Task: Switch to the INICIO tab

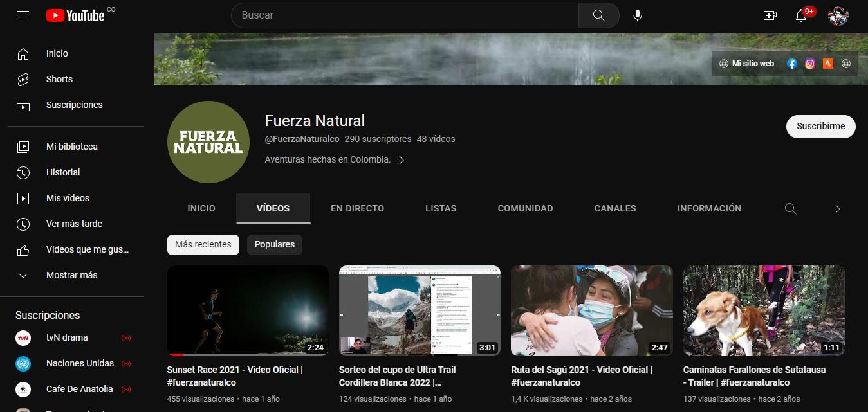Action: tap(201, 208)
